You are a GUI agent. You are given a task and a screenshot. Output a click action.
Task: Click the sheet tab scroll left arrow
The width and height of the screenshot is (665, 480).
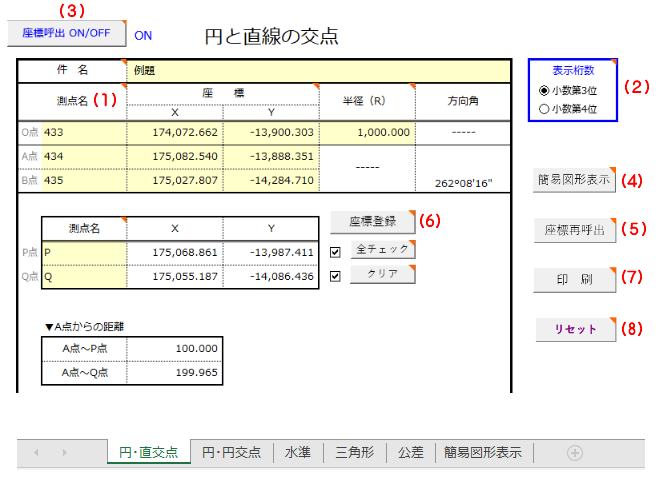coord(37,453)
